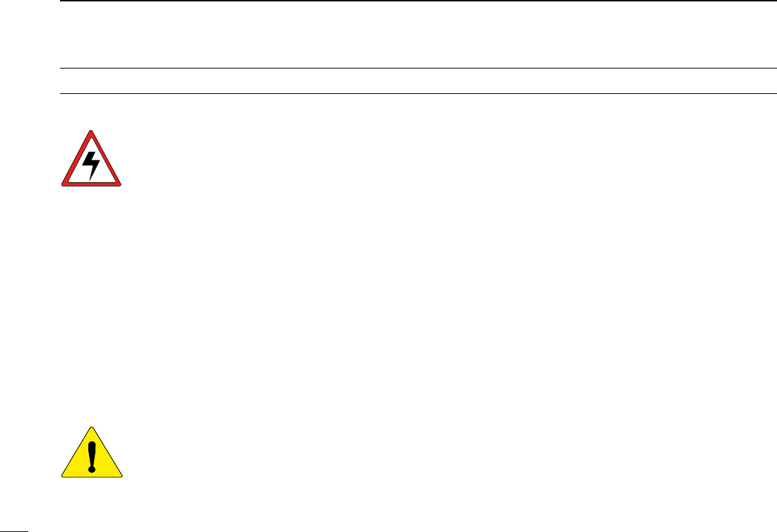Viewport: 777px width, 532px height.
Task: Click the narrow band between the two thin rules
Action: tap(418, 81)
